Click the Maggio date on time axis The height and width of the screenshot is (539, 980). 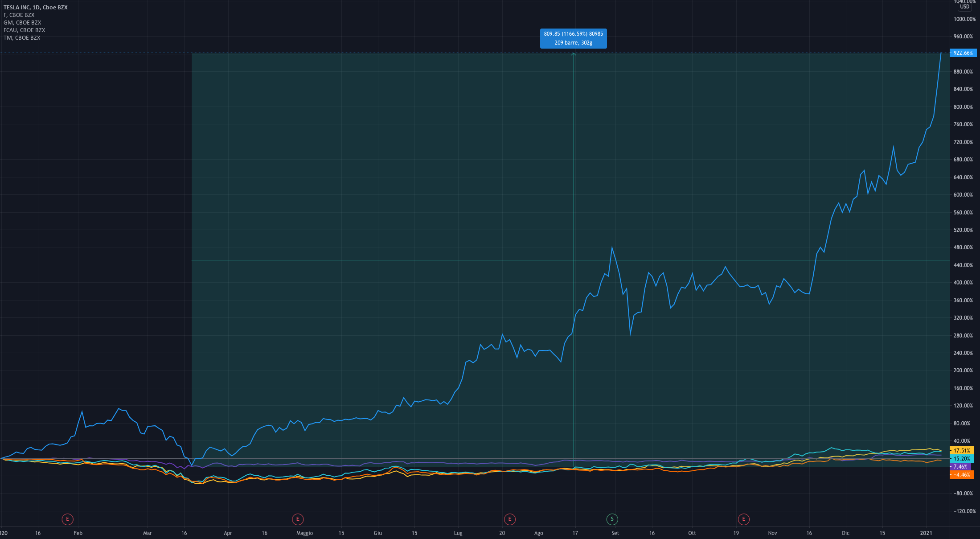coord(305,533)
